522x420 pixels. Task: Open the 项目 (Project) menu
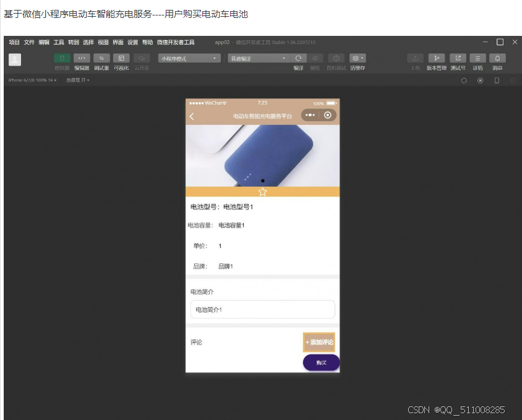point(14,42)
